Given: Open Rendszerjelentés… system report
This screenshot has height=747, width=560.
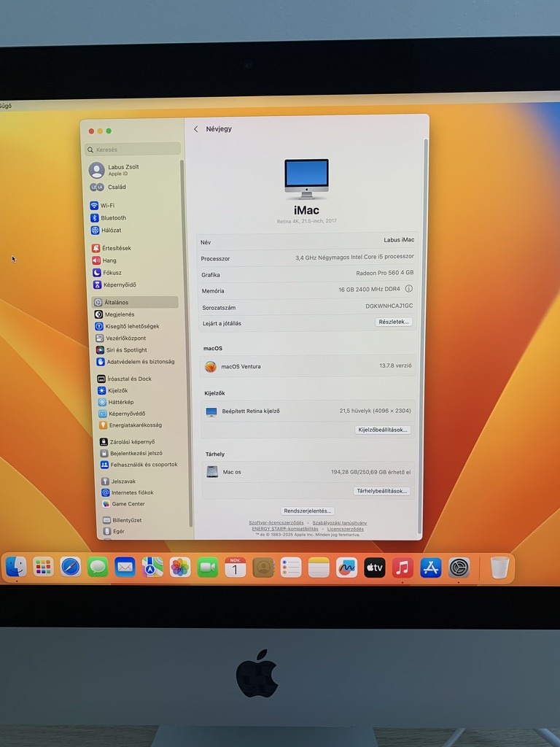Looking at the screenshot, I should pos(307,511).
